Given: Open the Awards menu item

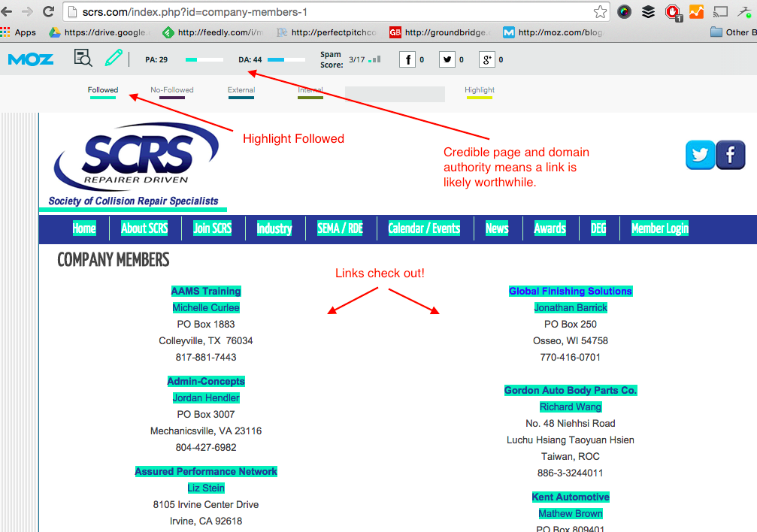Looking at the screenshot, I should [550, 228].
